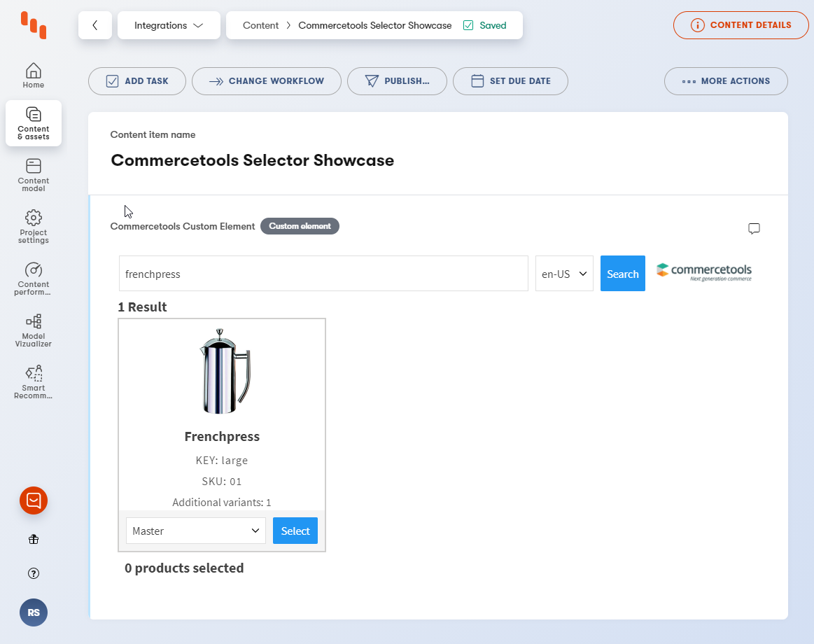Click the '1 Result' text
The image size is (814, 644).
coord(142,307)
